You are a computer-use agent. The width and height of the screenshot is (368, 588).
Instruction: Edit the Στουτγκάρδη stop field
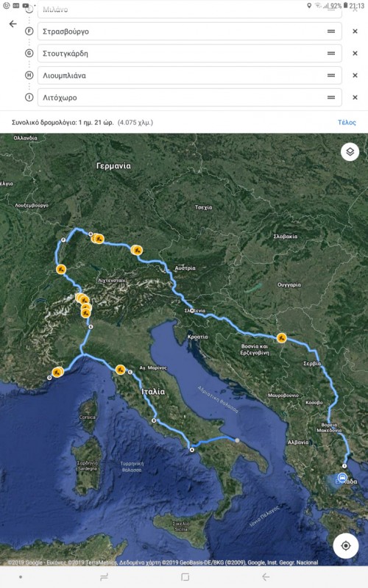pyautogui.click(x=190, y=53)
